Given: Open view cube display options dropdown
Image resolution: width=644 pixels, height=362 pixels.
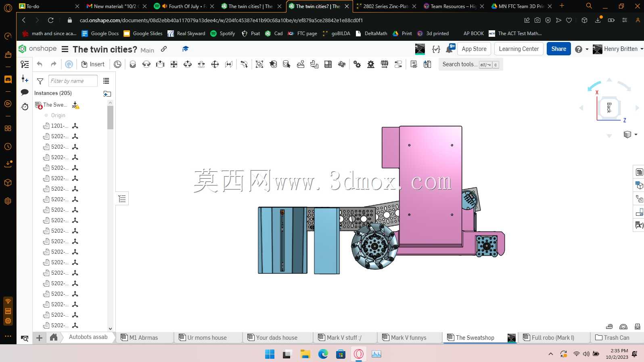Looking at the screenshot, I should point(630,135).
